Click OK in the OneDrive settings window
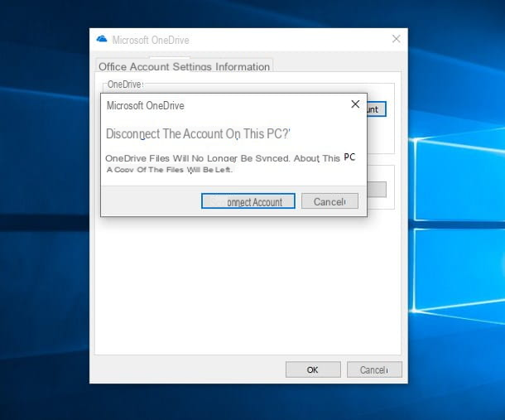This screenshot has width=505, height=420. (313, 369)
